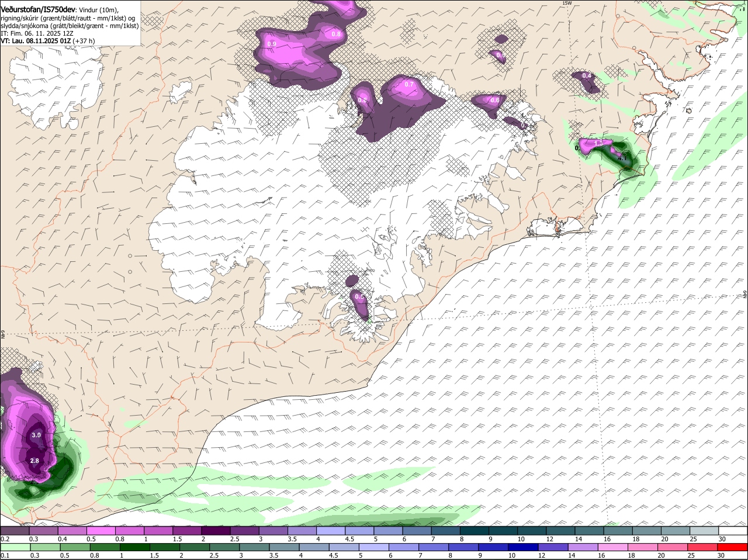Select the red green-row swatch labeled 30
748x560 pixels.
pyautogui.click(x=732, y=548)
